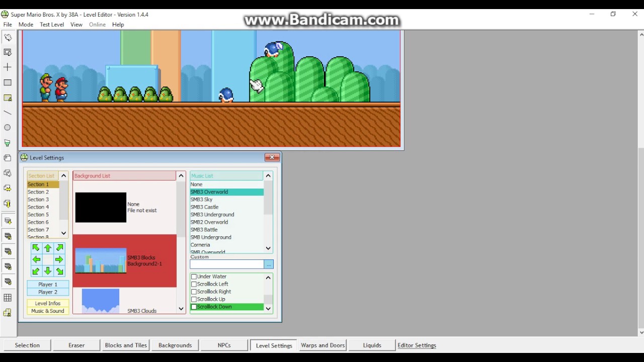Select the rectangle drawing tool
Image resolution: width=644 pixels, height=362 pixels.
(8, 82)
